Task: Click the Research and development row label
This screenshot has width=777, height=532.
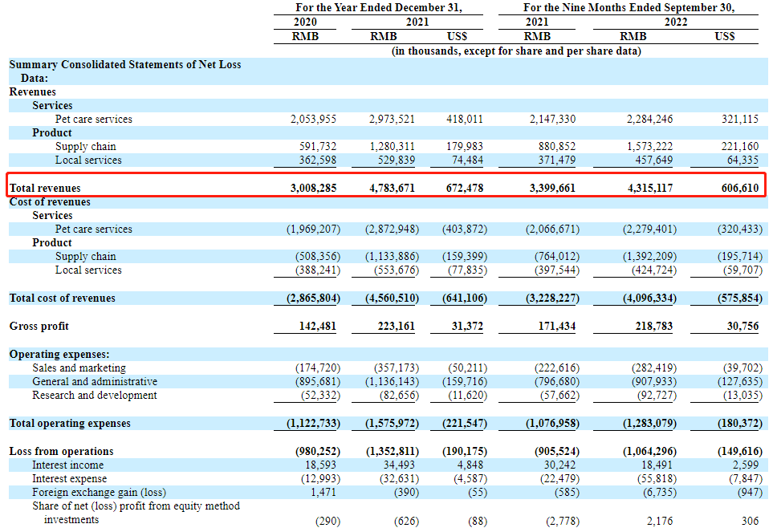Action: pyautogui.click(x=95, y=396)
